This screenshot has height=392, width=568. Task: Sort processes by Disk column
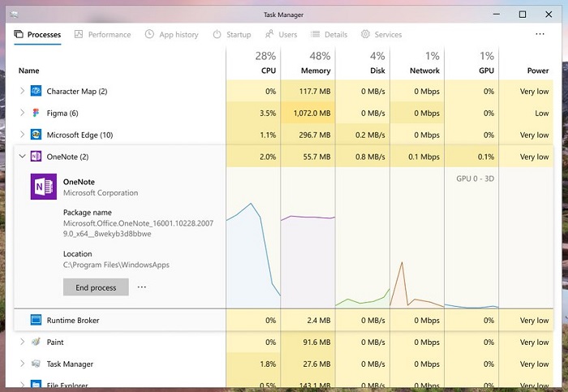(x=377, y=71)
